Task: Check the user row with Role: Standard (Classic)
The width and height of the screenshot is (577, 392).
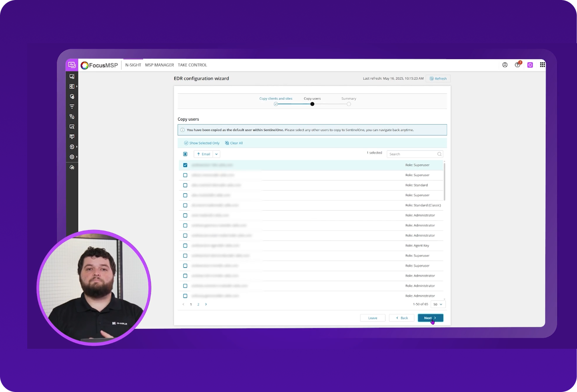Action: [185, 206]
